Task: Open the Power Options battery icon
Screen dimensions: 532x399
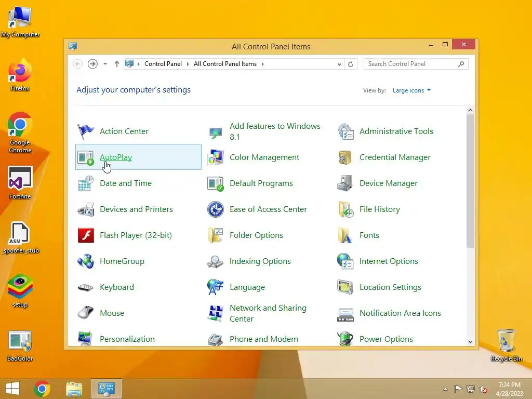Action: click(x=345, y=338)
